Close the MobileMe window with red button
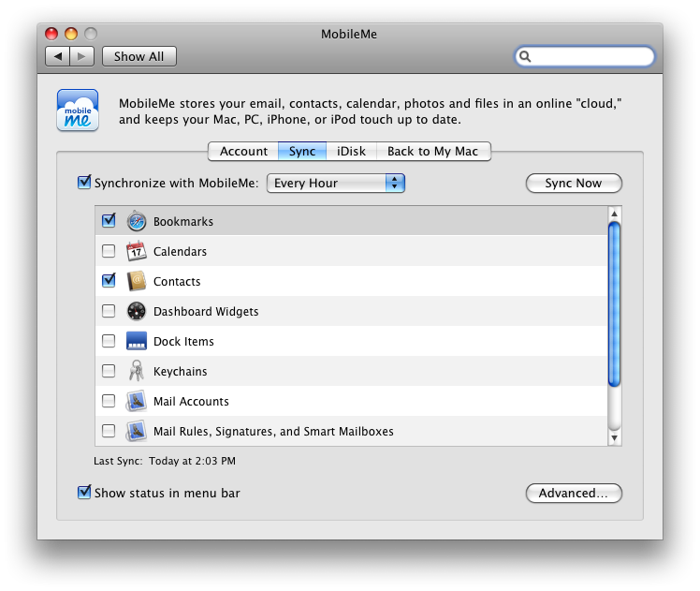 [x=51, y=34]
